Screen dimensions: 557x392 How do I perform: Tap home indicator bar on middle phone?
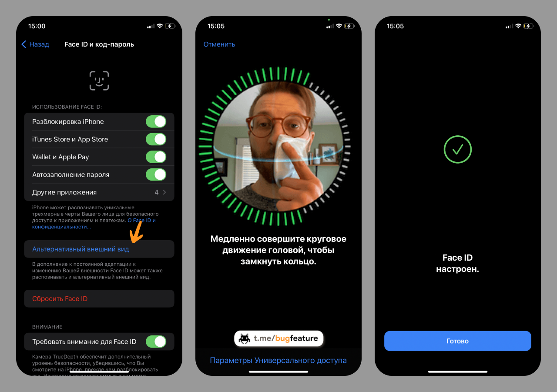pos(278,372)
